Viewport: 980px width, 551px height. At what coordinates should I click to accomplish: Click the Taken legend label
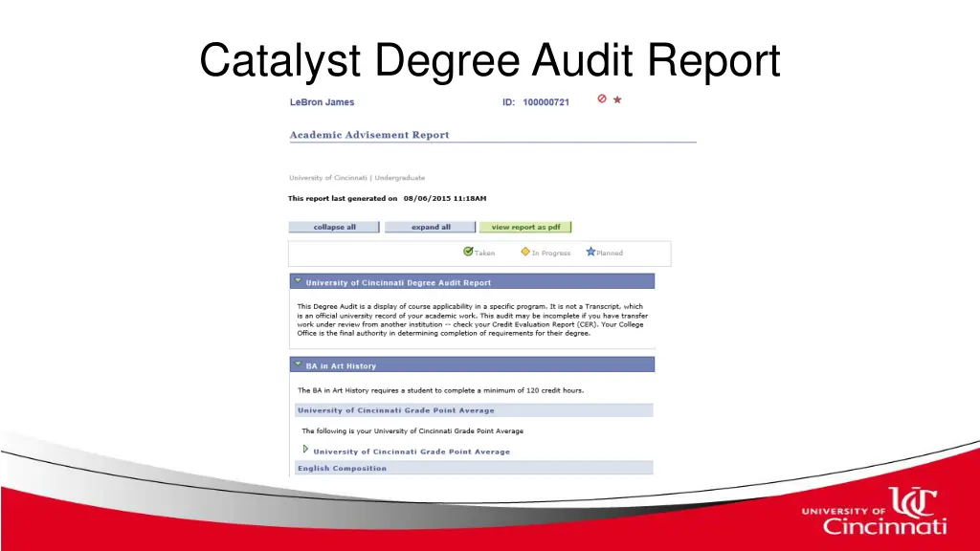[x=484, y=253]
